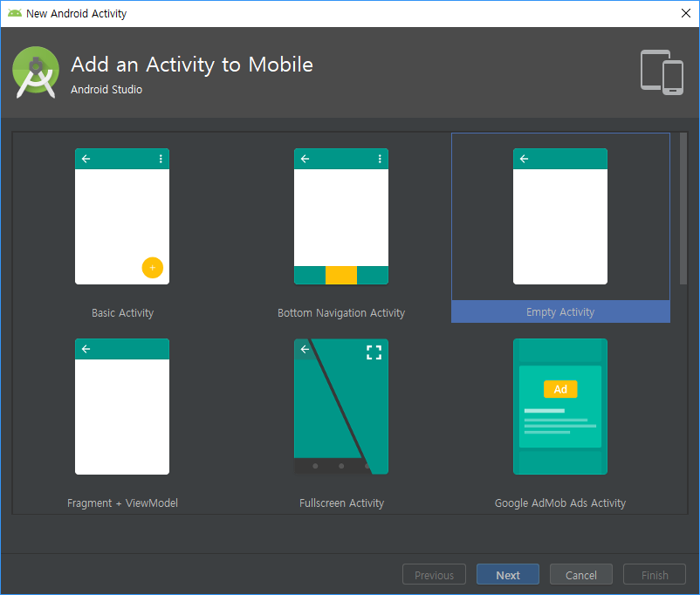Click the Fragment + ViewModel label
Image resolution: width=700 pixels, height=595 pixels.
(x=122, y=503)
